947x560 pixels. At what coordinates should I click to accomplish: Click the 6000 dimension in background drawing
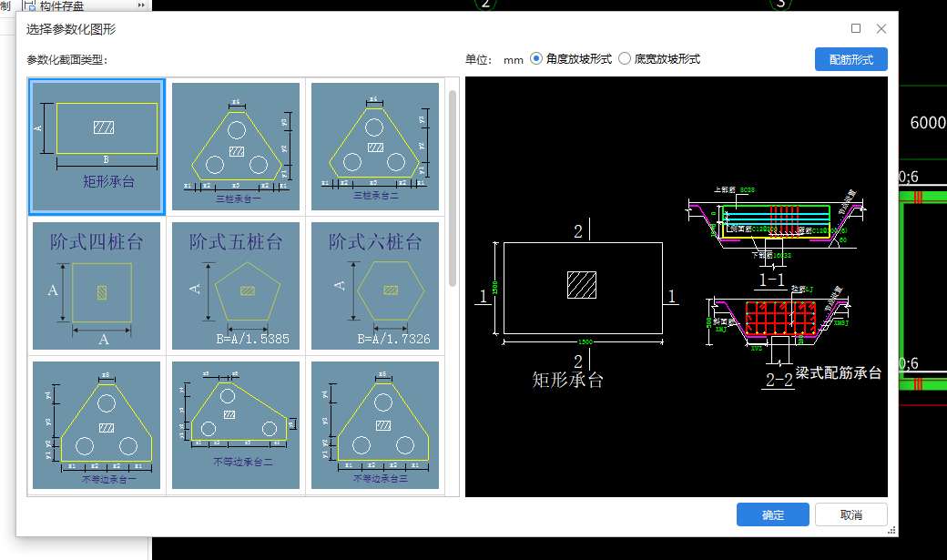[928, 123]
